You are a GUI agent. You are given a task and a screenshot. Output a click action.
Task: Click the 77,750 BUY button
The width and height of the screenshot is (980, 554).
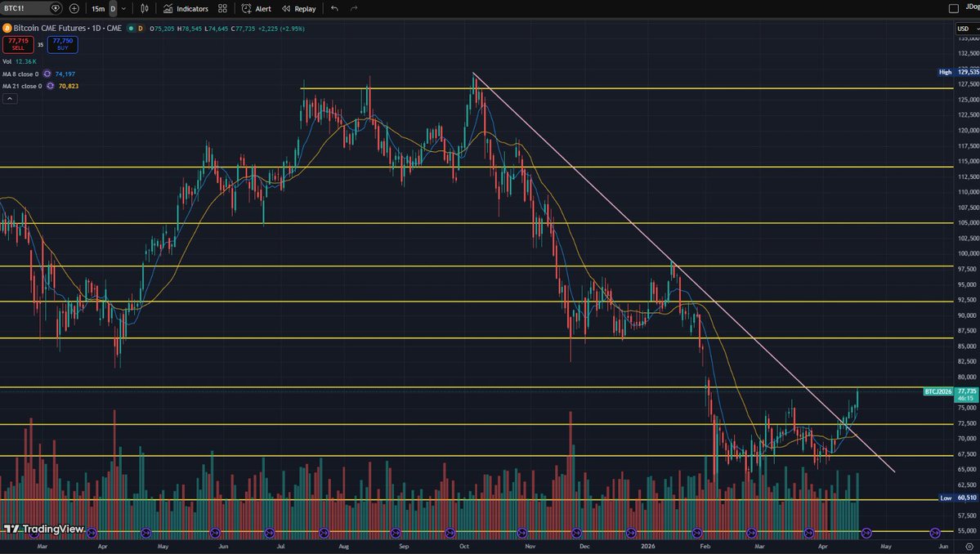pos(62,44)
